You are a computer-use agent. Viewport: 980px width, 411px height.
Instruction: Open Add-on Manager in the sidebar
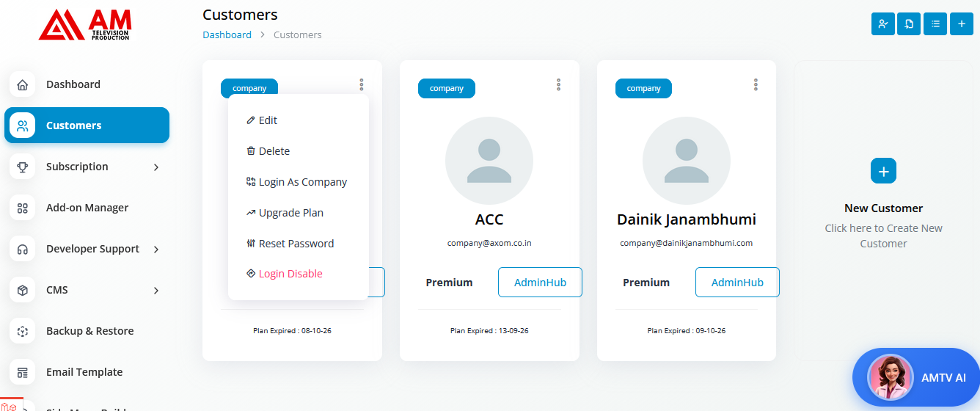click(87, 208)
